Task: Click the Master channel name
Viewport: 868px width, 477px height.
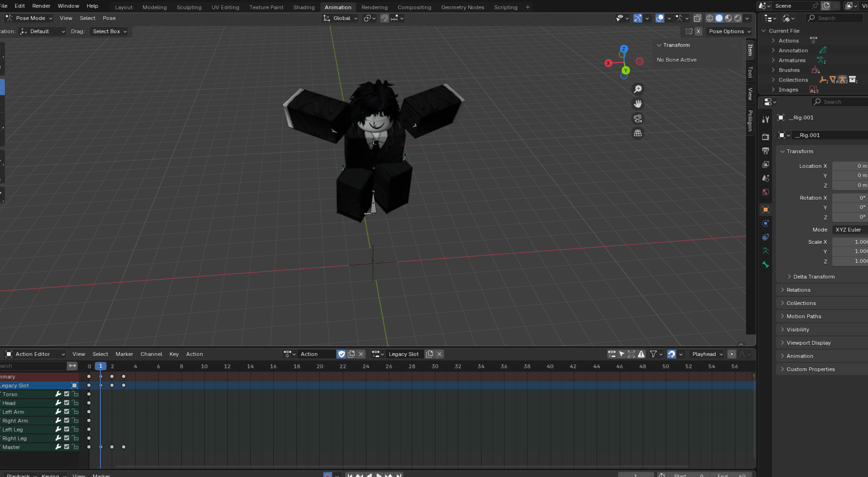Action: (x=11, y=447)
